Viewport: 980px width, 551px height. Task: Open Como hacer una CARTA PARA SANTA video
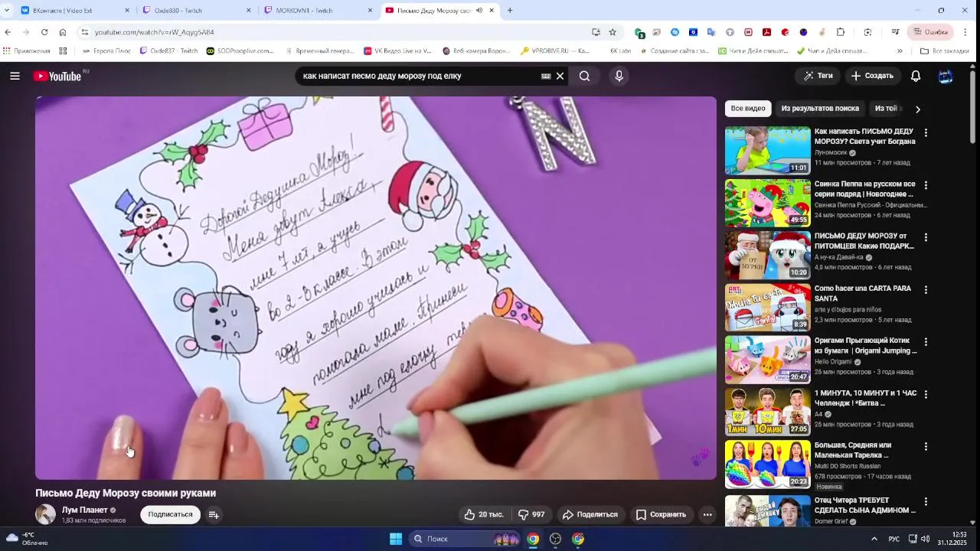(x=767, y=308)
